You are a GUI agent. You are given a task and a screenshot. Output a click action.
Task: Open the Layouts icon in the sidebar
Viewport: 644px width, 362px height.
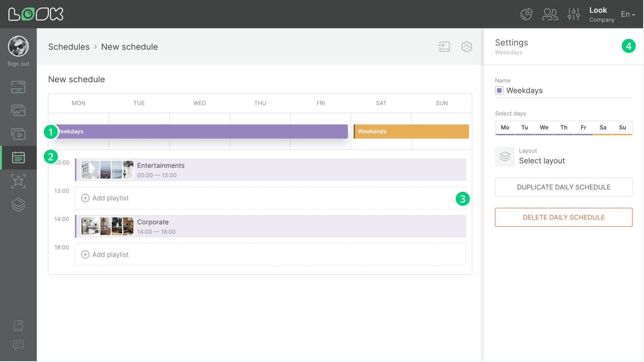[18, 205]
